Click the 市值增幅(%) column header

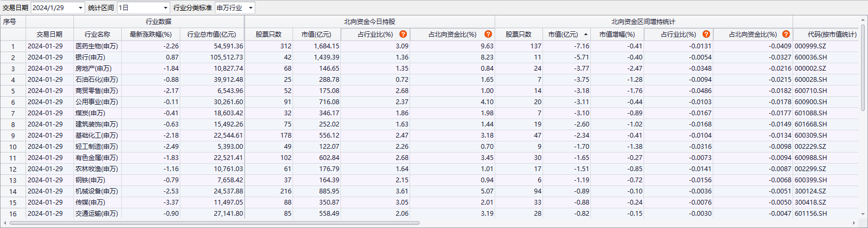click(617, 35)
